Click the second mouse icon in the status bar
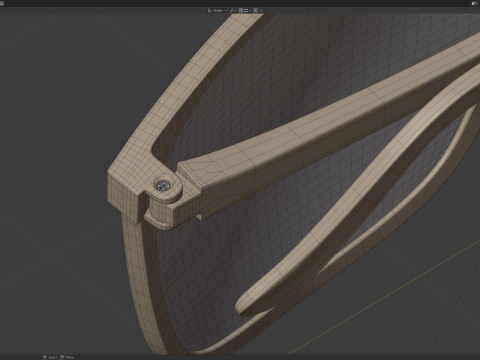480x360 pixels. point(62,357)
